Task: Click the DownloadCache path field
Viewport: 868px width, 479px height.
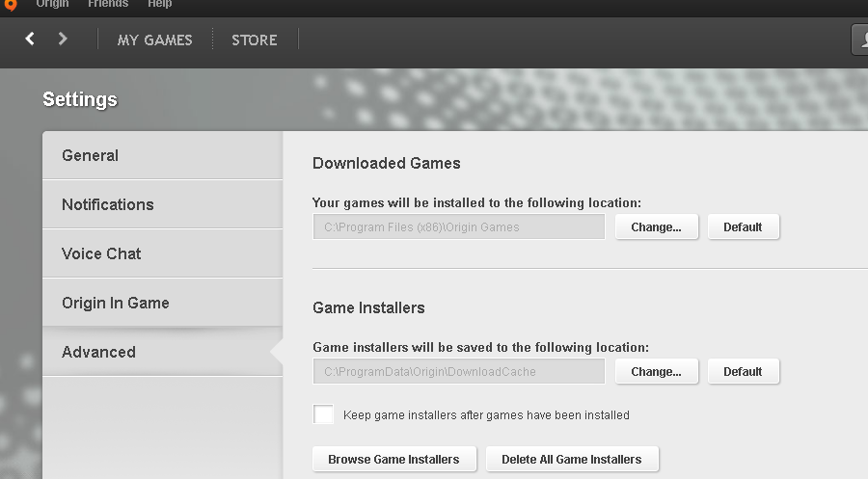Action: click(459, 372)
